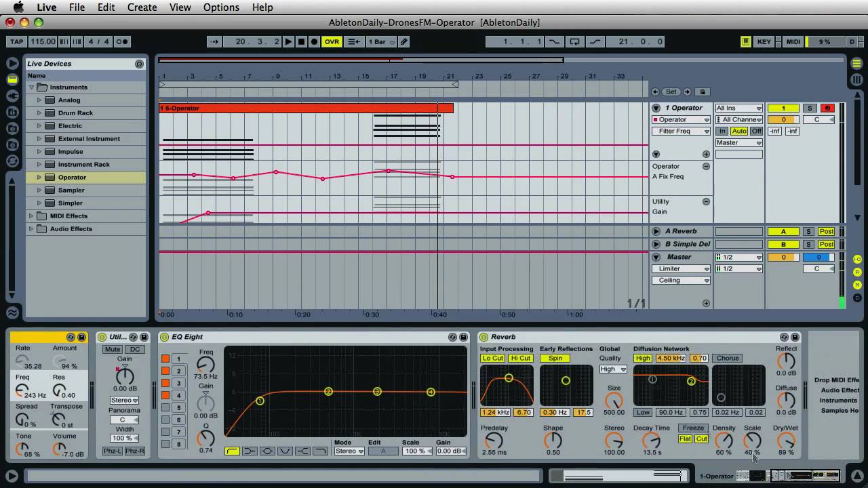
Task: Toggle Lock Envelopes icon
Action: point(703,91)
